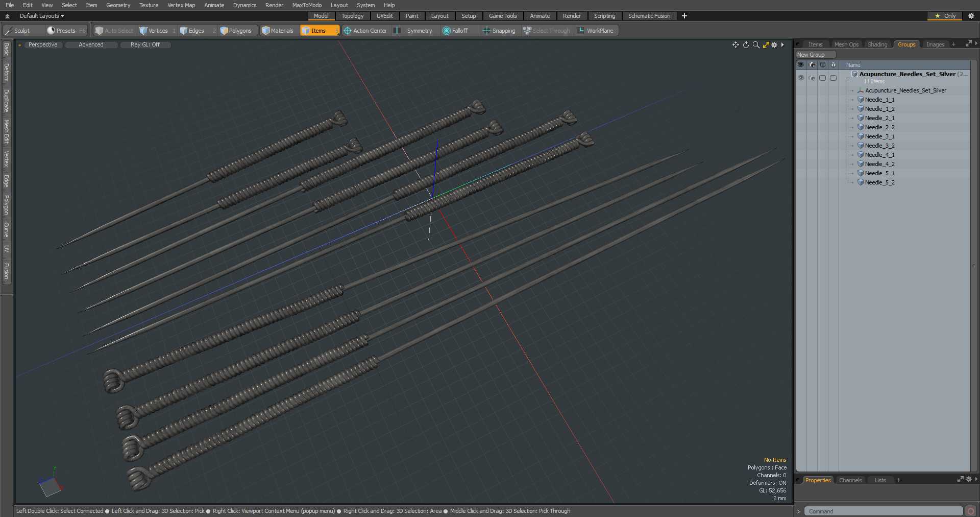Switch to the Lists tab

[880, 480]
